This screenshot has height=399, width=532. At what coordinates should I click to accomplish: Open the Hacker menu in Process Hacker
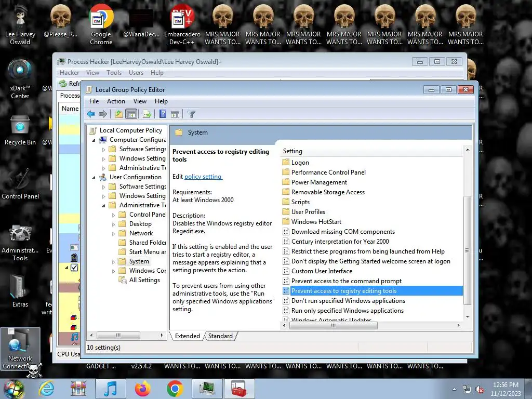tap(69, 73)
